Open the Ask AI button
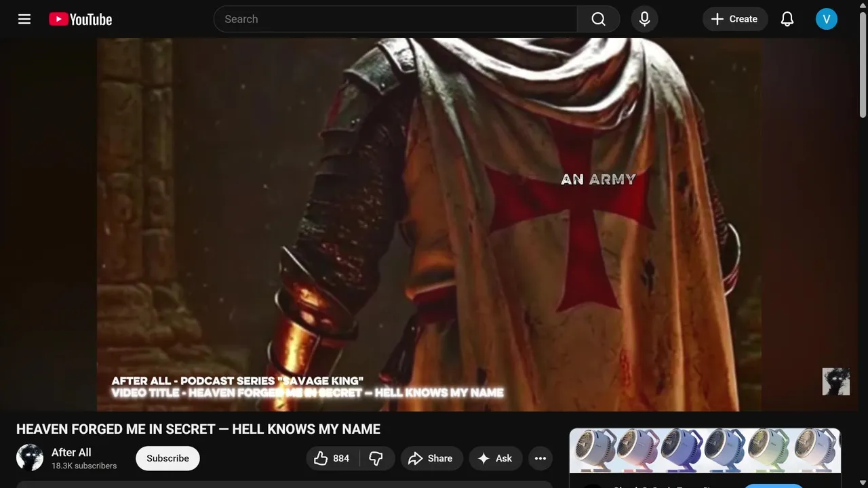 click(495, 458)
